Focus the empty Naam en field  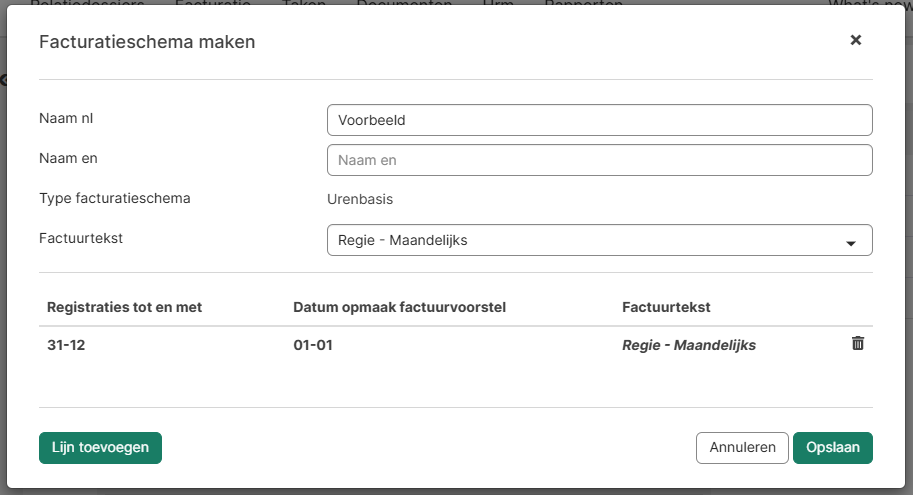(599, 160)
